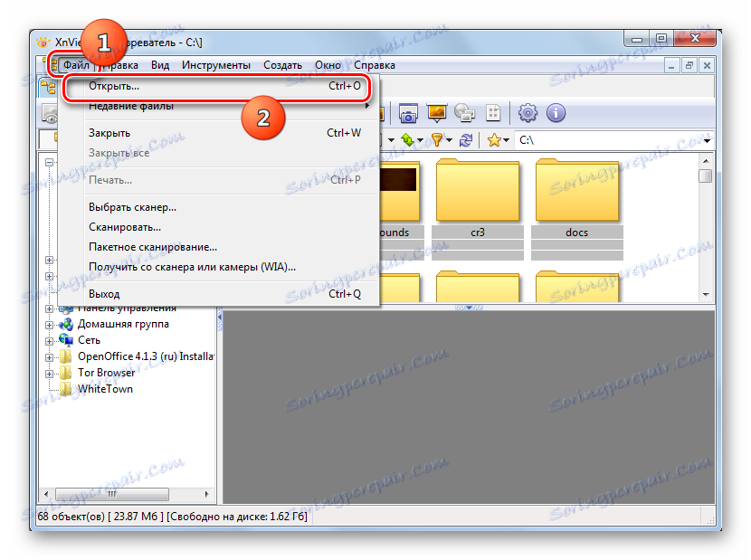Collapse the tree panel via splitter arrow

coord(220,317)
